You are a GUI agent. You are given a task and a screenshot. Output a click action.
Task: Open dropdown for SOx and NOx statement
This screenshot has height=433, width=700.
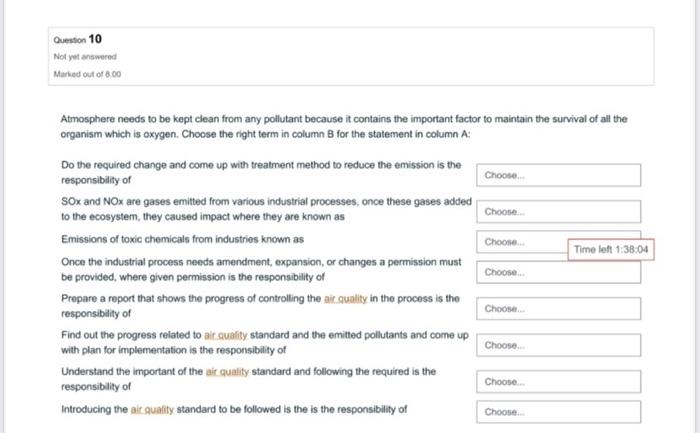(558, 212)
